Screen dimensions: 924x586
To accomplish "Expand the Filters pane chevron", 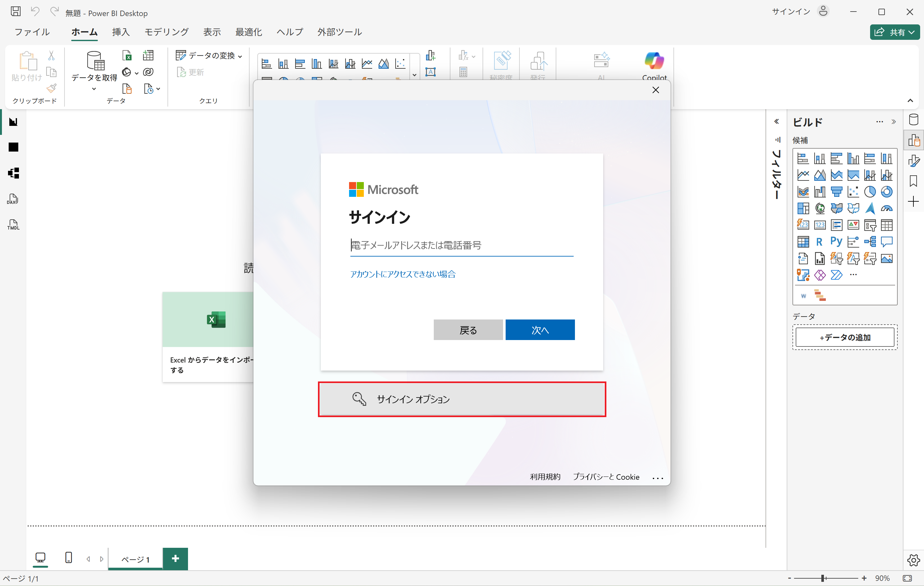I will (777, 122).
